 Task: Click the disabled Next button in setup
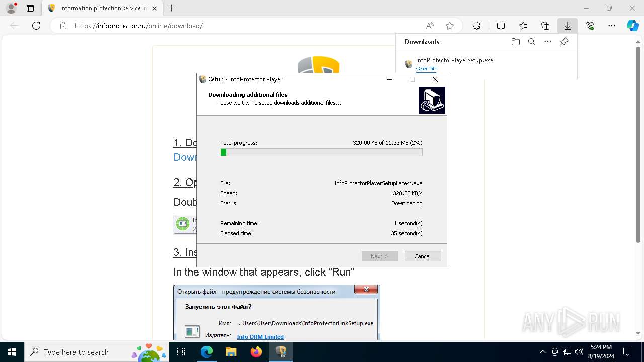click(x=380, y=256)
